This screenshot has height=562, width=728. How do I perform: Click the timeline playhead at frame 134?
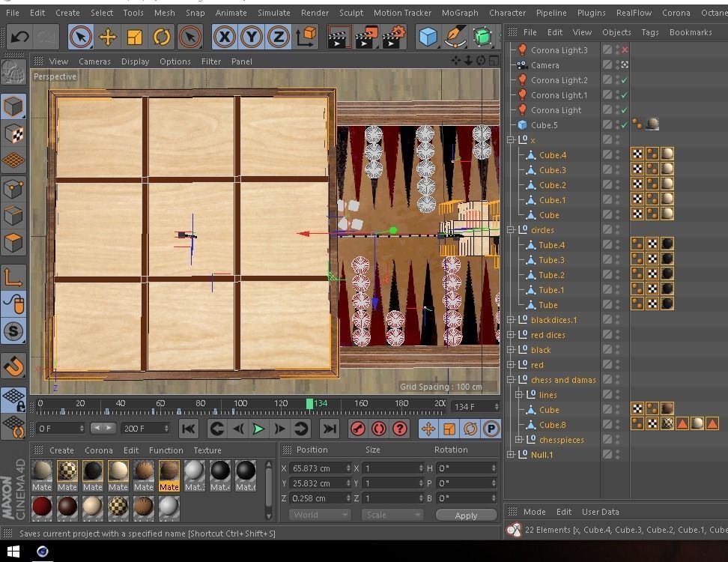click(309, 404)
